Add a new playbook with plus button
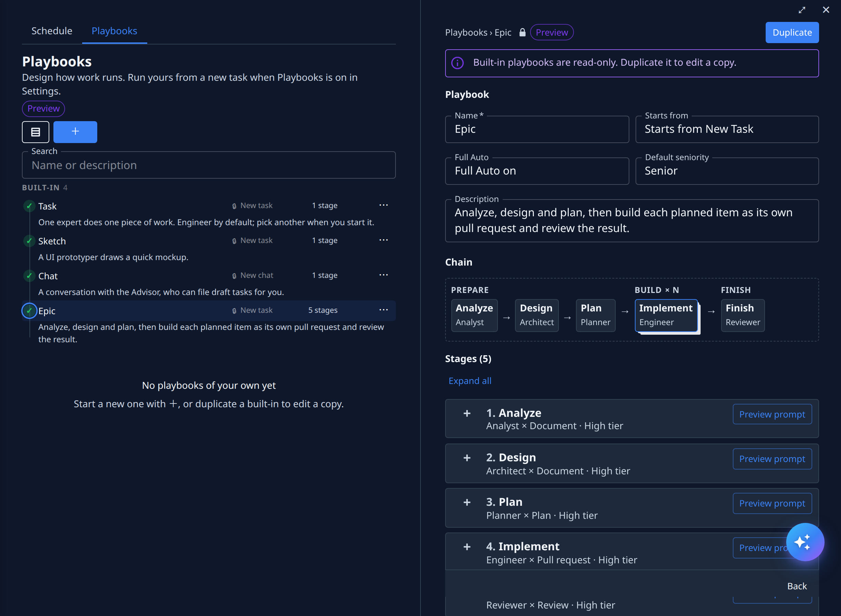 pyautogui.click(x=75, y=132)
